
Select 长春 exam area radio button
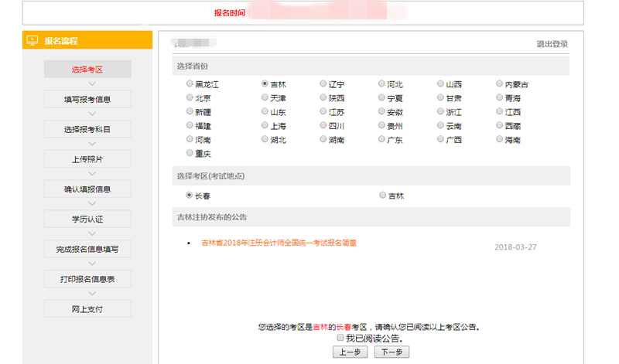pos(190,196)
